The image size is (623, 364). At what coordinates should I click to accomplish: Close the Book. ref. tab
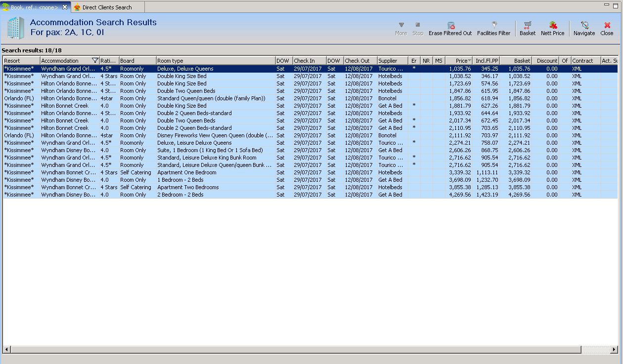(x=65, y=7)
